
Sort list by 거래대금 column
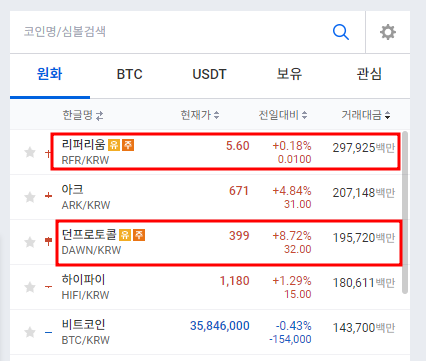tap(366, 115)
